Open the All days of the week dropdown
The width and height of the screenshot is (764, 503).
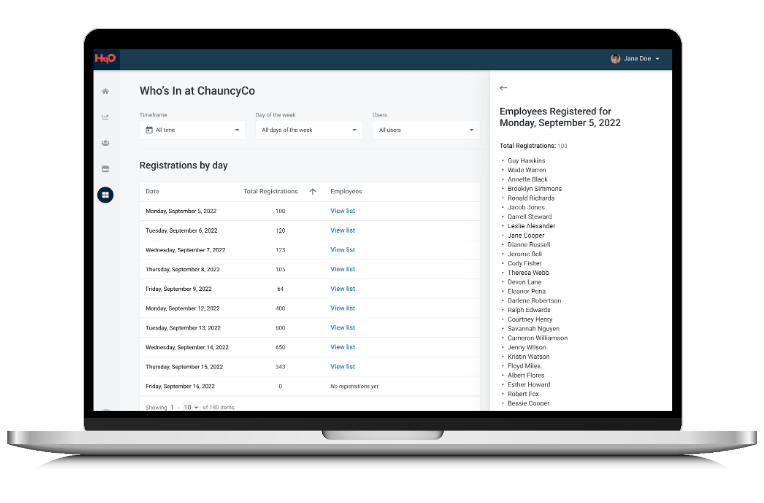tap(309, 130)
